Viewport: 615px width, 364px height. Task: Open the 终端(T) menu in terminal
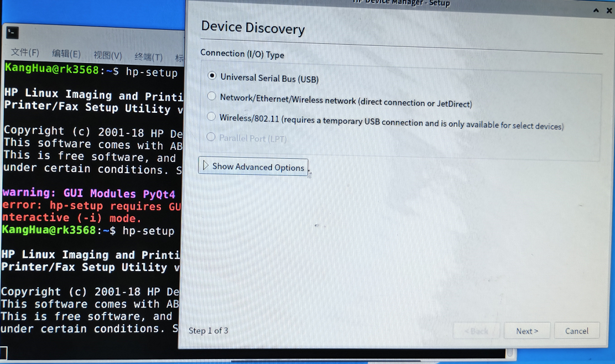coord(148,57)
